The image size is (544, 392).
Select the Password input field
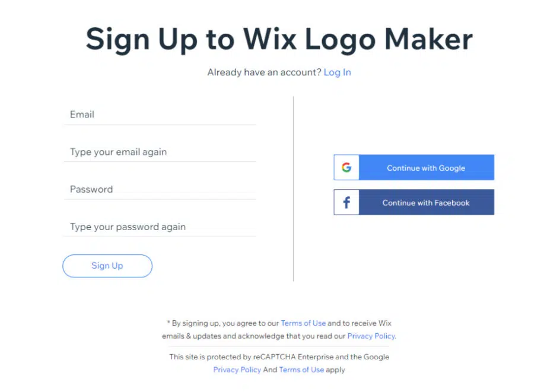160,189
